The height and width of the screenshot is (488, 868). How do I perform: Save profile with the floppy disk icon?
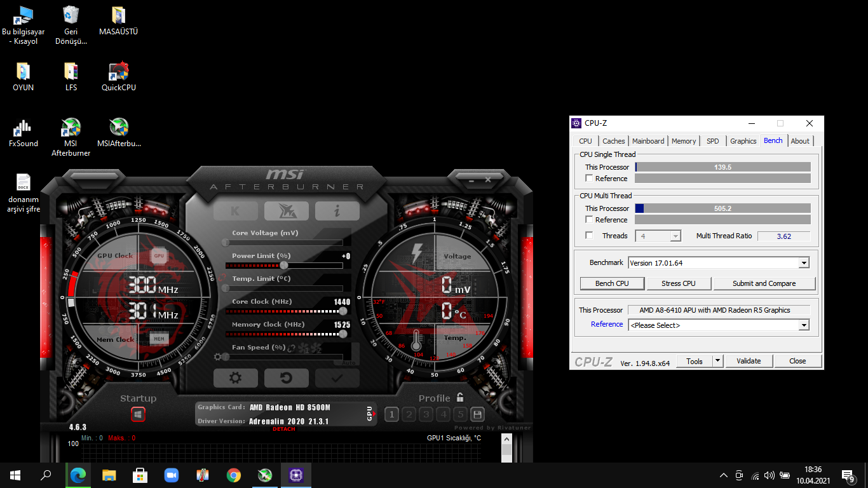[477, 415]
